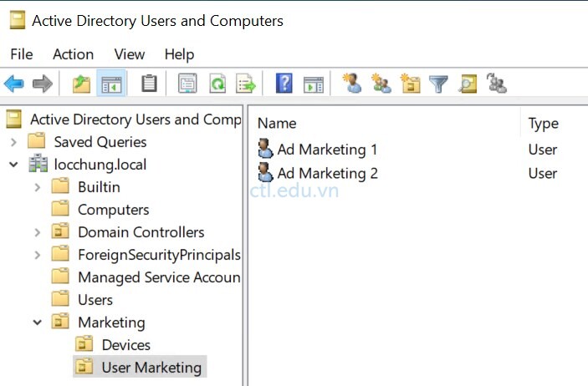Select the Users container
The image size is (588, 386).
point(95,300)
